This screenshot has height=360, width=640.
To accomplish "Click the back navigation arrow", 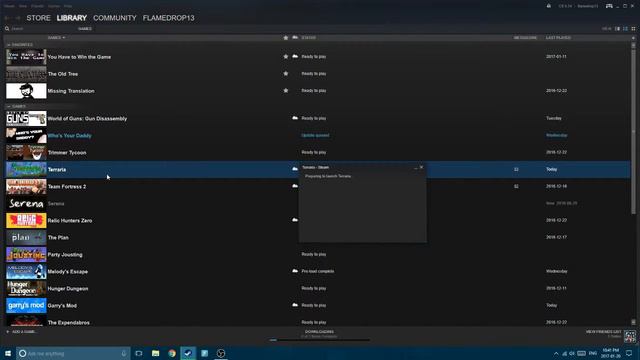I will [7, 18].
